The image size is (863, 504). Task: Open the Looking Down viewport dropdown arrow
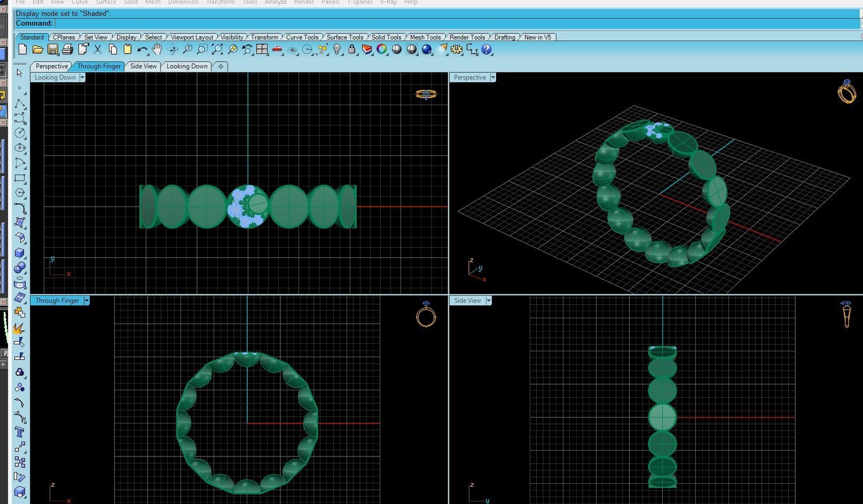[x=82, y=77]
